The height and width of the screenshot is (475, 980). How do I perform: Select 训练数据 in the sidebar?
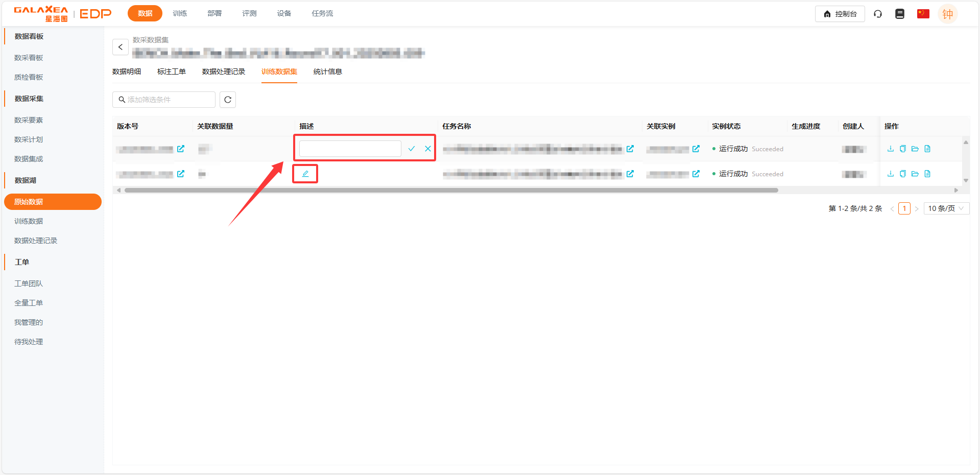coord(29,221)
